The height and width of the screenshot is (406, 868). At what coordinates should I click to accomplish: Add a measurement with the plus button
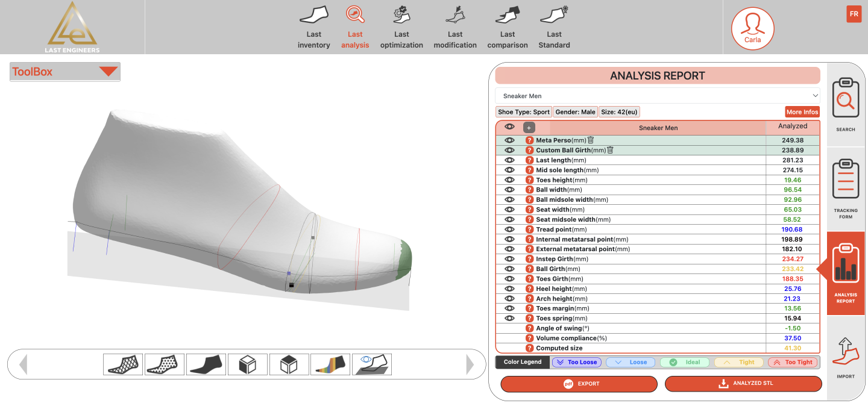(529, 127)
